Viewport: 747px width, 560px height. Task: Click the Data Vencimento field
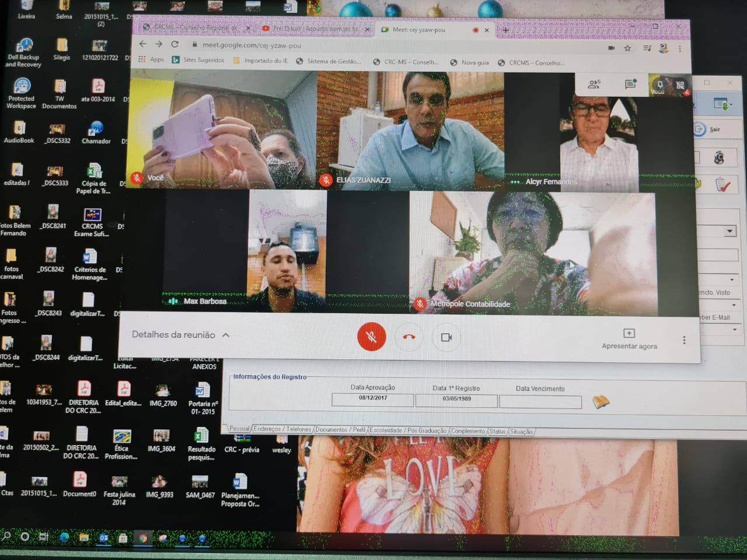pos(540,402)
